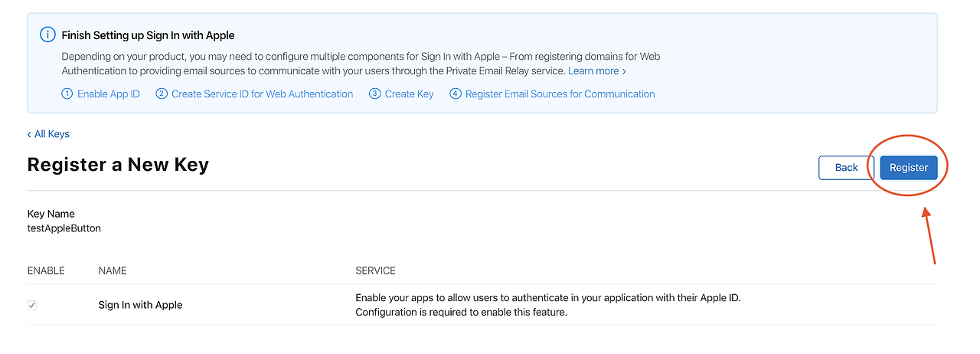Click the Key Name label

tap(51, 214)
